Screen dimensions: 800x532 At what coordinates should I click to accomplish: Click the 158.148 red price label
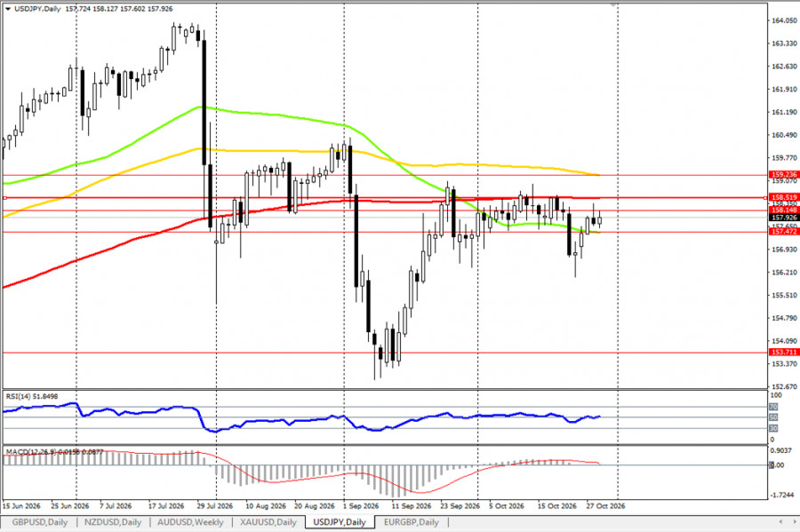coord(784,210)
